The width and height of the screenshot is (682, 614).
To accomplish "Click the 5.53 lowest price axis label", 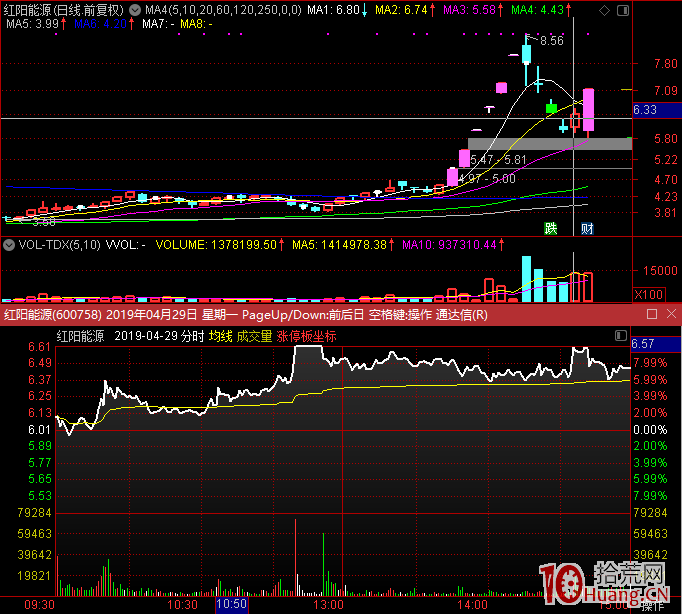I will pos(40,496).
